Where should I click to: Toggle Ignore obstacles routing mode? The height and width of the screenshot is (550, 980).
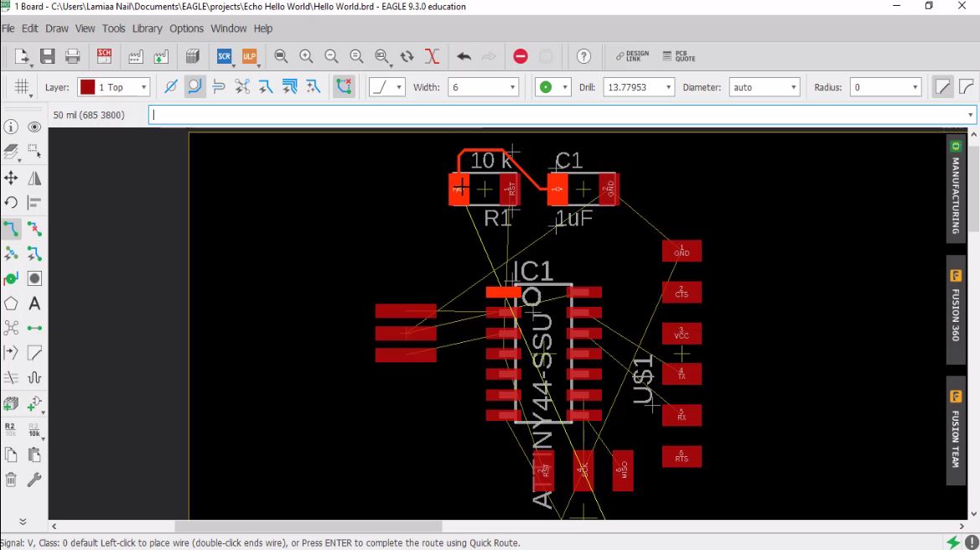pos(171,87)
